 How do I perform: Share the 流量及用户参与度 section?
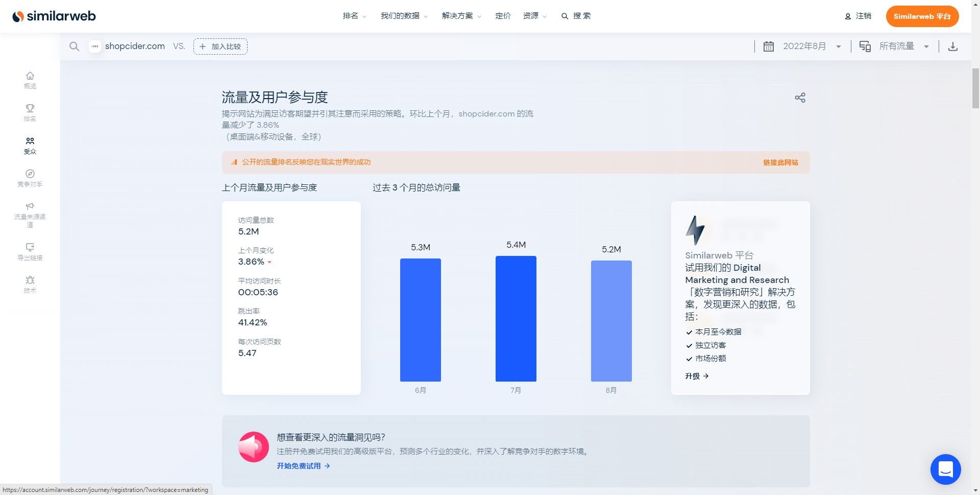tap(800, 98)
